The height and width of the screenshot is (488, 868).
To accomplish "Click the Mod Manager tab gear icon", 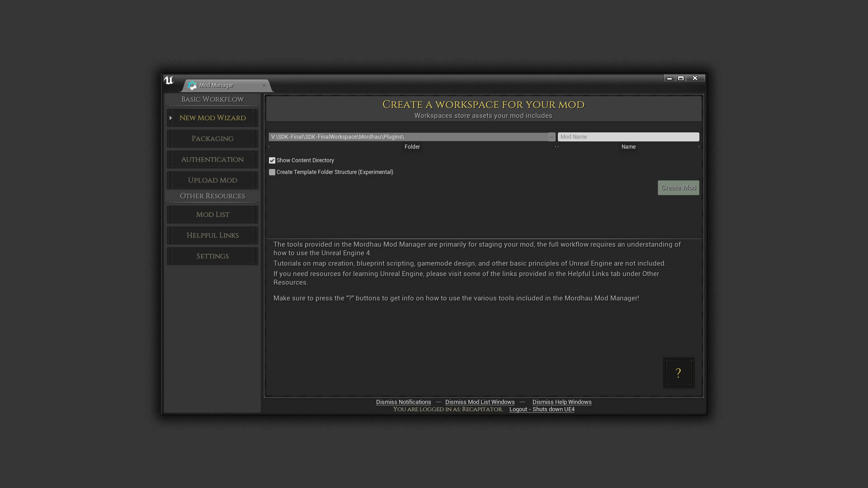I will 192,85.
